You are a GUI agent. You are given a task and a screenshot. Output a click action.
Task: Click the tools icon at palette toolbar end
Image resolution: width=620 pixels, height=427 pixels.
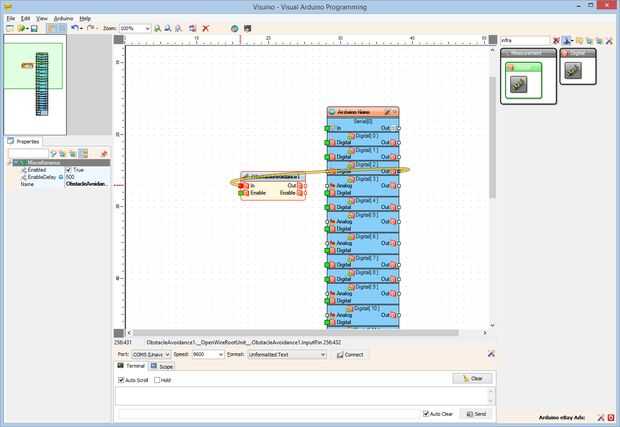tap(609, 41)
